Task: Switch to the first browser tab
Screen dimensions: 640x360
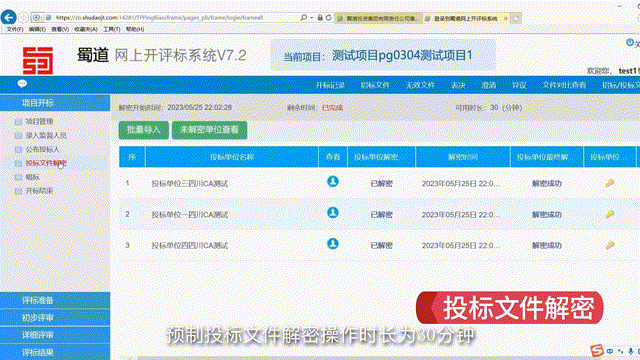Action: tap(378, 18)
